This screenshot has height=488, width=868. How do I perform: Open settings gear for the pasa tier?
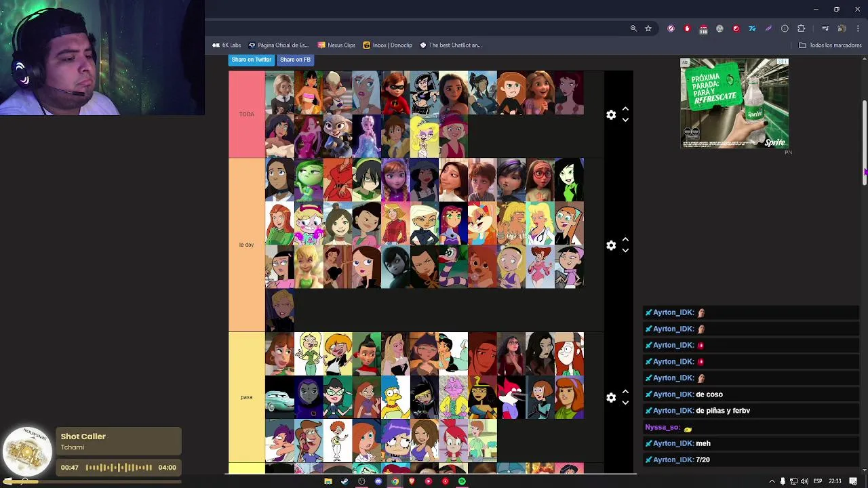(x=611, y=398)
